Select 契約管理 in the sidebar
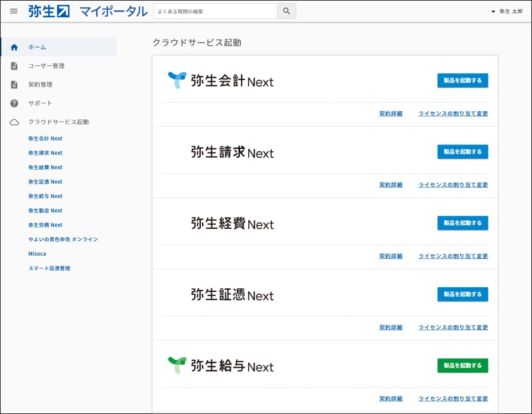This screenshot has width=532, height=414. pos(40,85)
